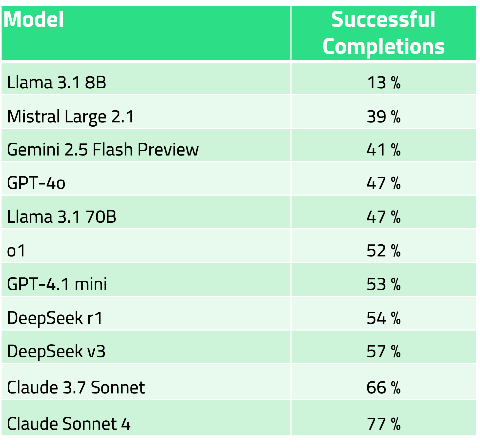Click the GPT-4.1 mini cell
Image resolution: width=480 pixels, height=448 pixels.
tap(57, 284)
